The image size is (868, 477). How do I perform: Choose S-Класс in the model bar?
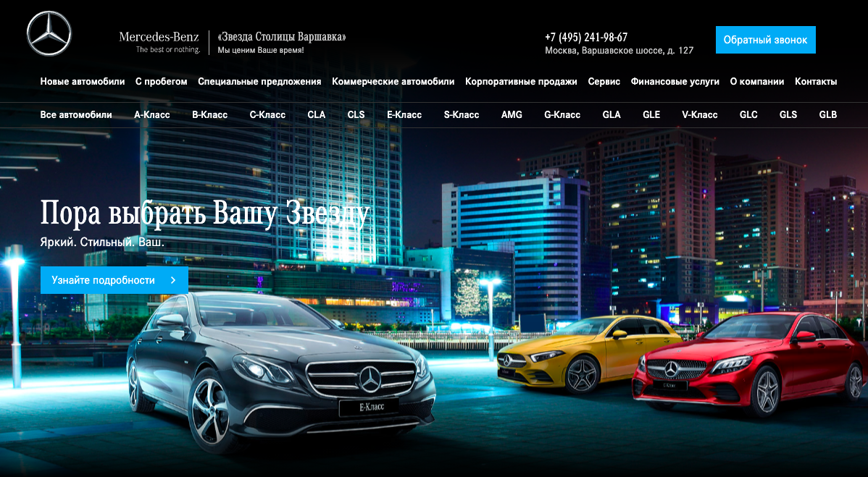click(x=461, y=115)
